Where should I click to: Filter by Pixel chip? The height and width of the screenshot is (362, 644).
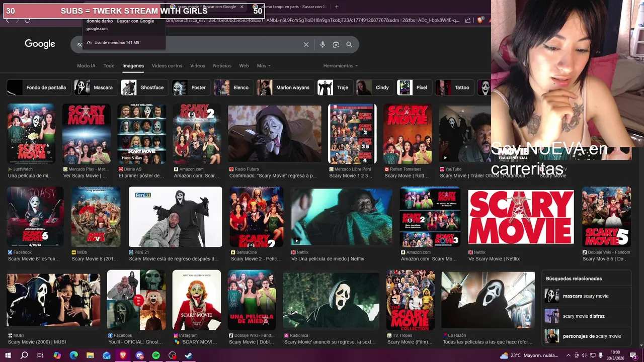click(x=415, y=87)
